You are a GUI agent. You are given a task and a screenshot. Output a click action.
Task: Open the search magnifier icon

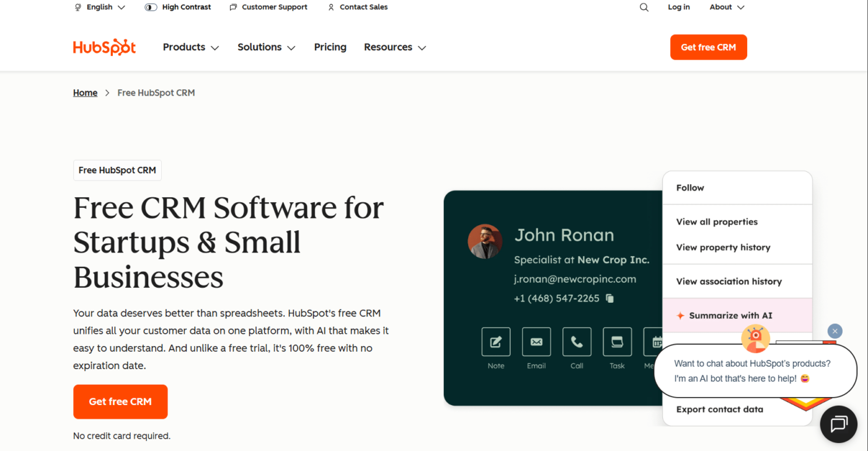click(644, 7)
